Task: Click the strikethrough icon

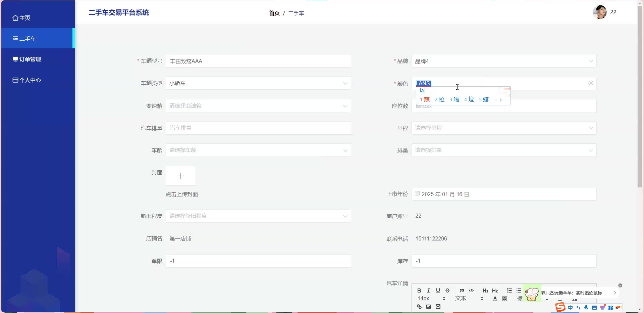Action: [447, 290]
